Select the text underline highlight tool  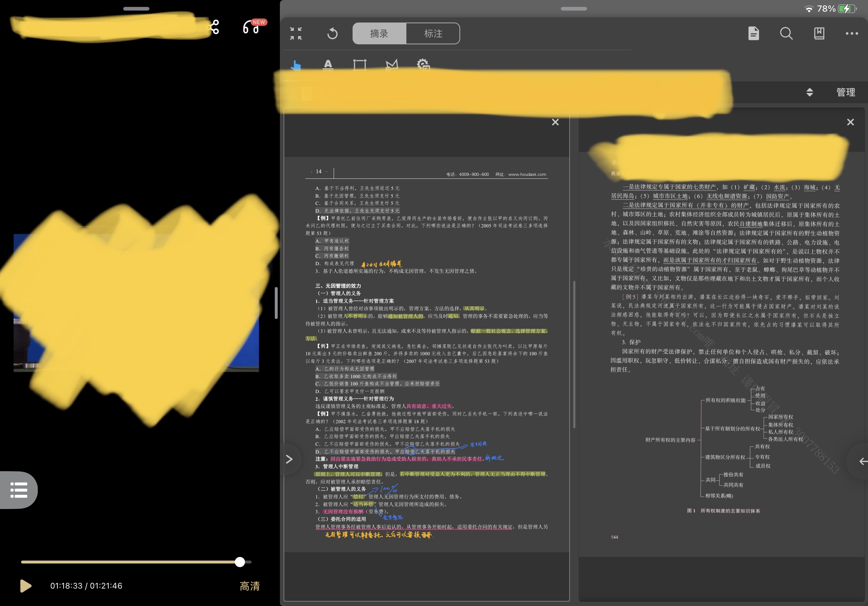click(328, 65)
